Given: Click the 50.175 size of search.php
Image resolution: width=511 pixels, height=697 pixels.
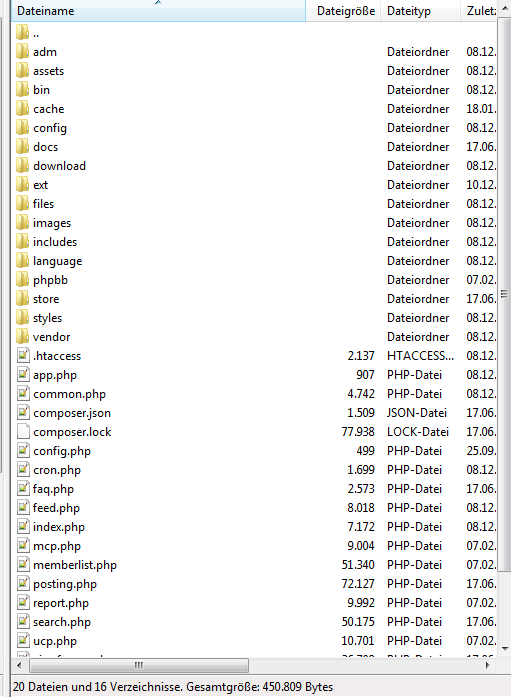Looking at the screenshot, I should (x=358, y=621).
